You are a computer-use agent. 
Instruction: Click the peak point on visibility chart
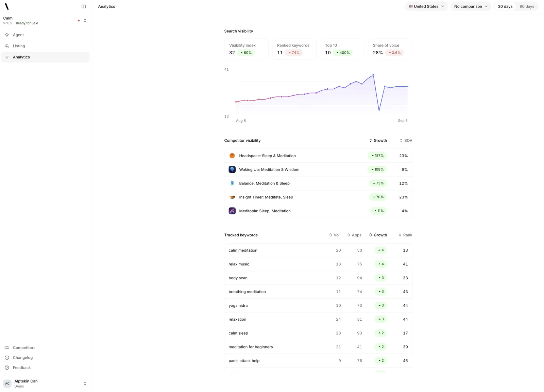[373, 75]
